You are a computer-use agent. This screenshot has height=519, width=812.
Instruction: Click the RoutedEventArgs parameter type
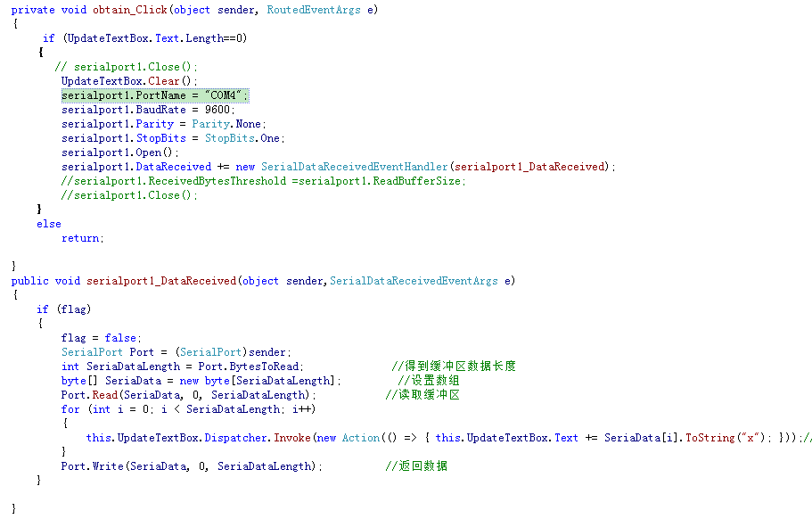click(x=314, y=10)
